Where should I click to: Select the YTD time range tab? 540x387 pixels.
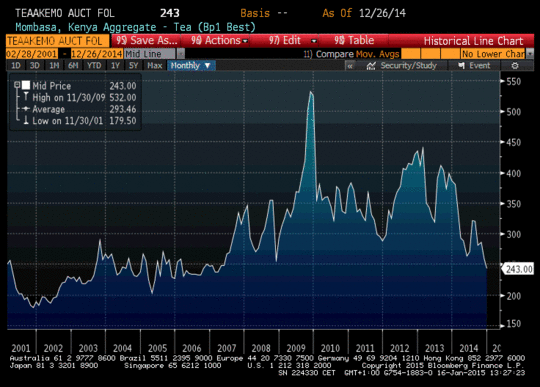pyautogui.click(x=94, y=65)
